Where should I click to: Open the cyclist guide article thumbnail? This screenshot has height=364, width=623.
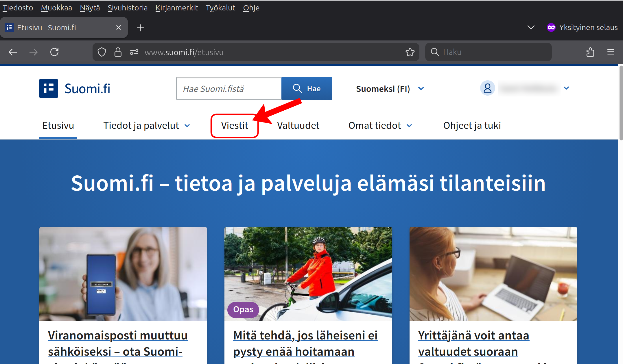click(308, 274)
